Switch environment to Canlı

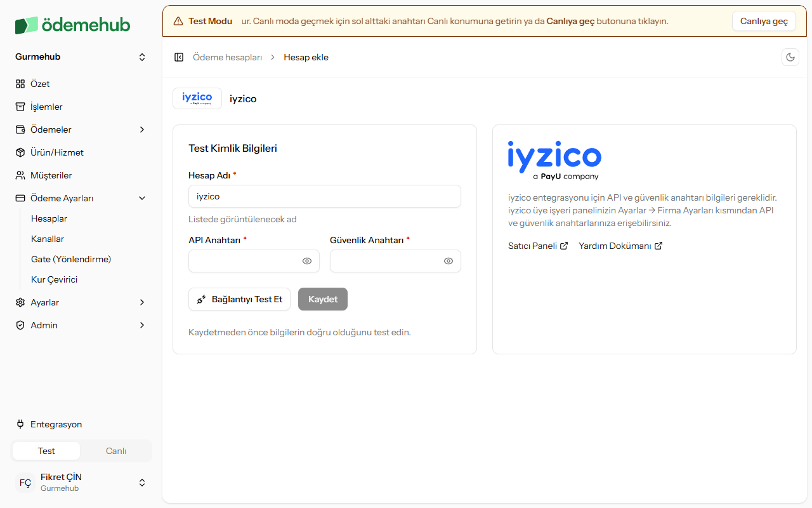click(116, 451)
